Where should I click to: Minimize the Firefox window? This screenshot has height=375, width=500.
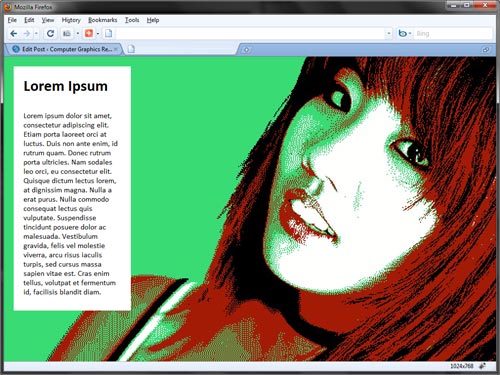pos(454,5)
